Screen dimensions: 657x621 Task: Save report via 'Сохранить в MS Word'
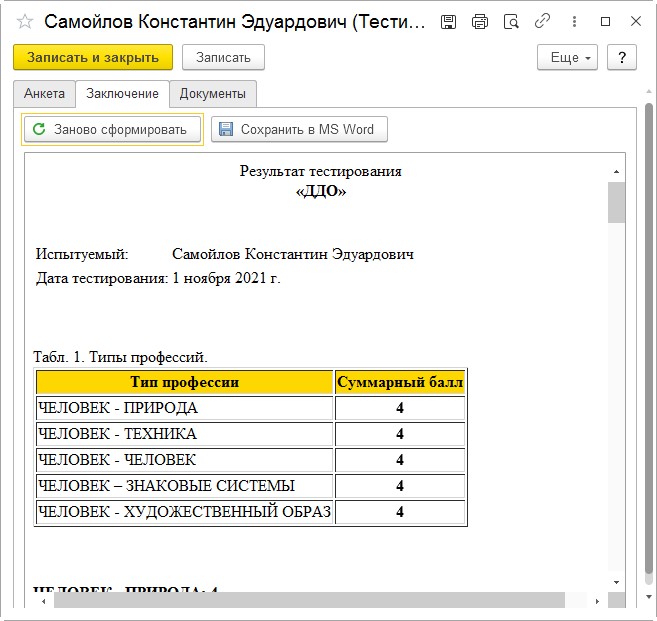coord(298,129)
